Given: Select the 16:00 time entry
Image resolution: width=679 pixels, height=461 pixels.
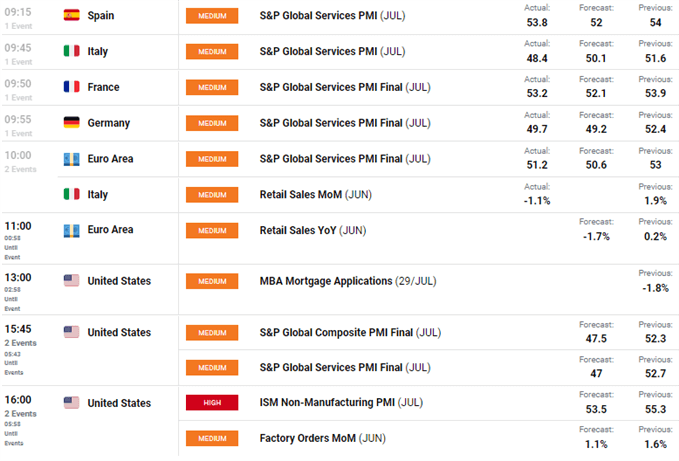Looking at the screenshot, I should point(18,400).
